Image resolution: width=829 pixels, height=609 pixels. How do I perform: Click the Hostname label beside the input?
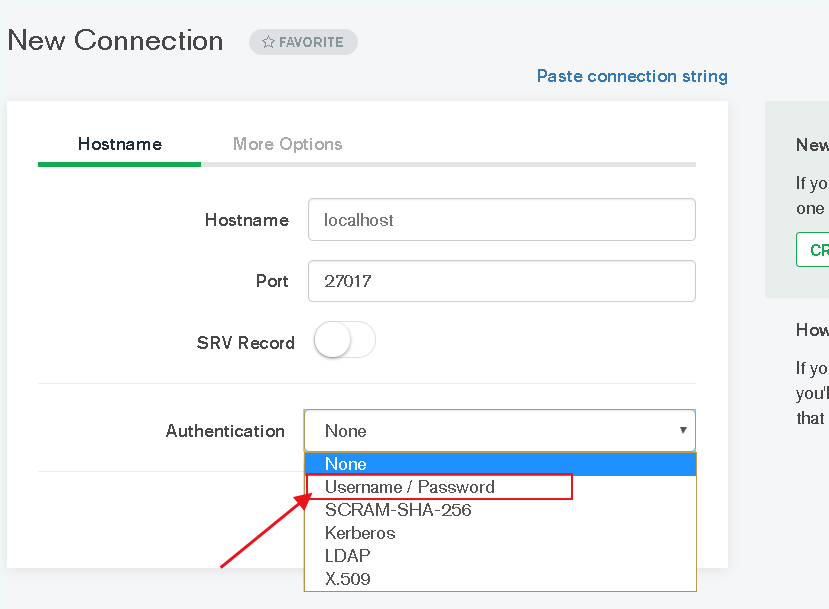pyautogui.click(x=246, y=220)
